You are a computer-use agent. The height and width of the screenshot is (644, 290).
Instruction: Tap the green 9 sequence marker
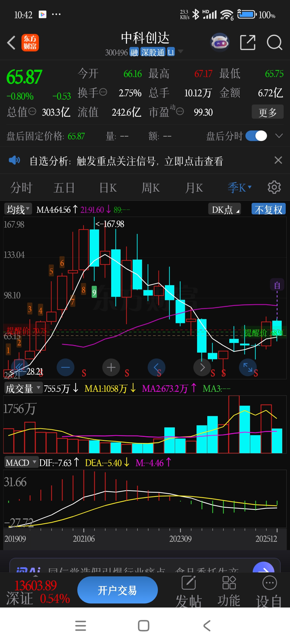point(94,292)
